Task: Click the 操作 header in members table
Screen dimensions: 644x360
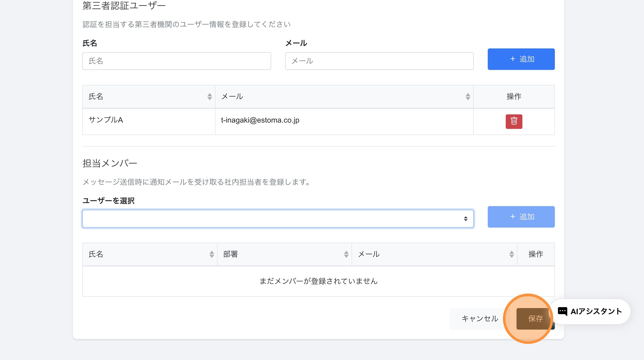Action: tap(535, 254)
